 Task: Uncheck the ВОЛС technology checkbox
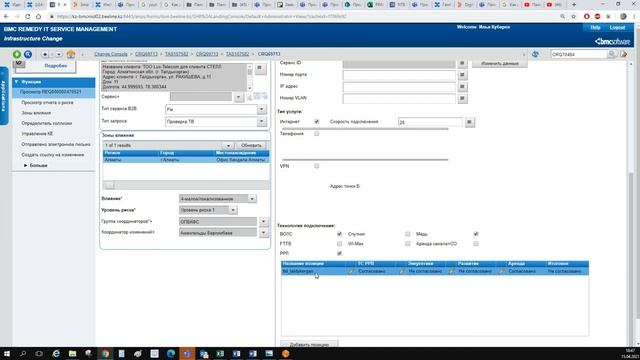(339, 234)
